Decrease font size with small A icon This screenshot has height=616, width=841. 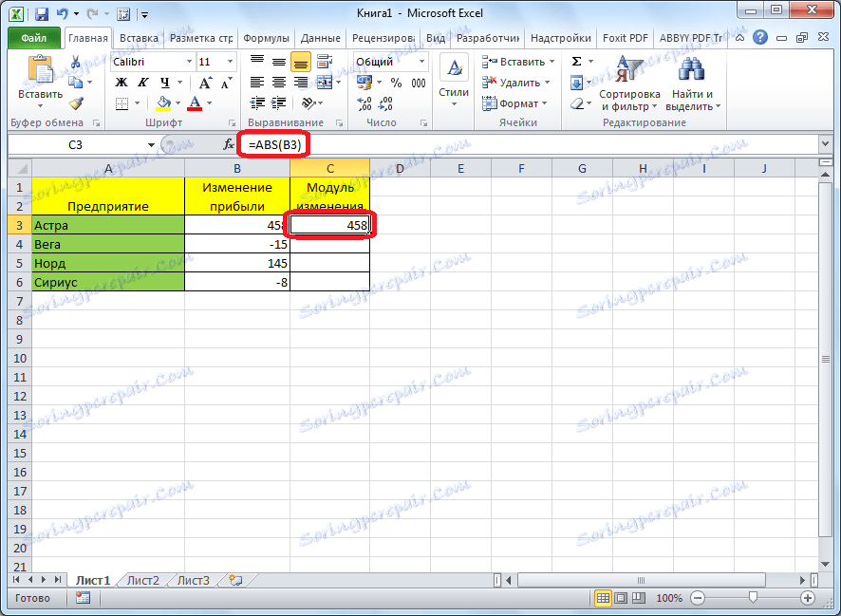pos(226,83)
